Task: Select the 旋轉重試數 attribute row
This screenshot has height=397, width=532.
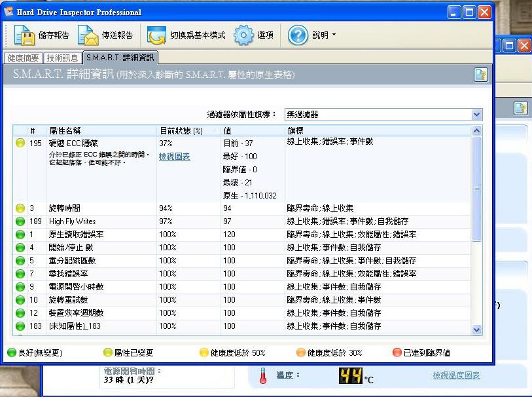Action: (x=242, y=300)
